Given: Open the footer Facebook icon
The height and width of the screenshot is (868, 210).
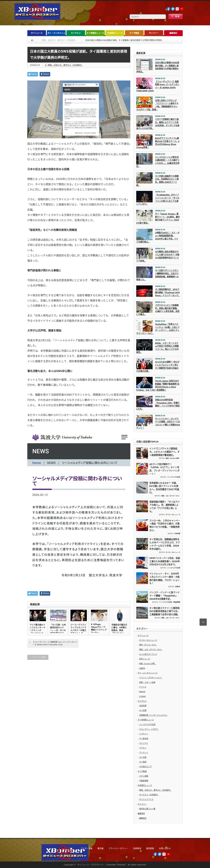Looking at the screenshot, I should [155, 854].
